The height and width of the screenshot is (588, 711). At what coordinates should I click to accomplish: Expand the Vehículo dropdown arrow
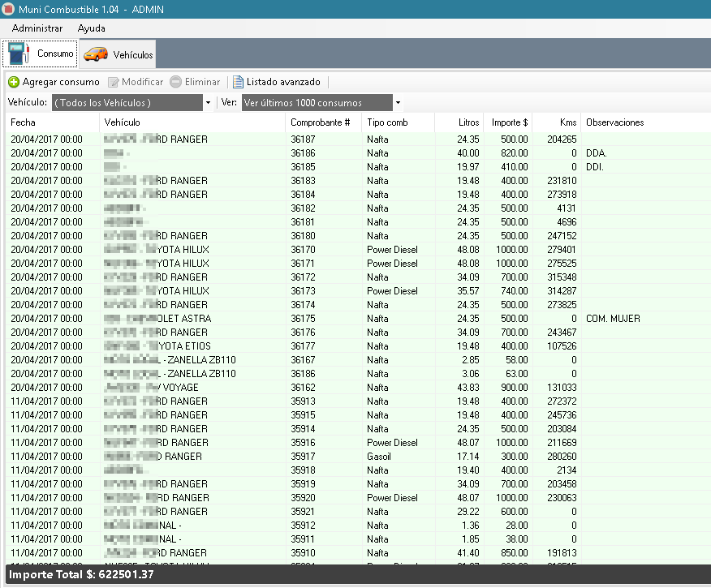point(208,103)
